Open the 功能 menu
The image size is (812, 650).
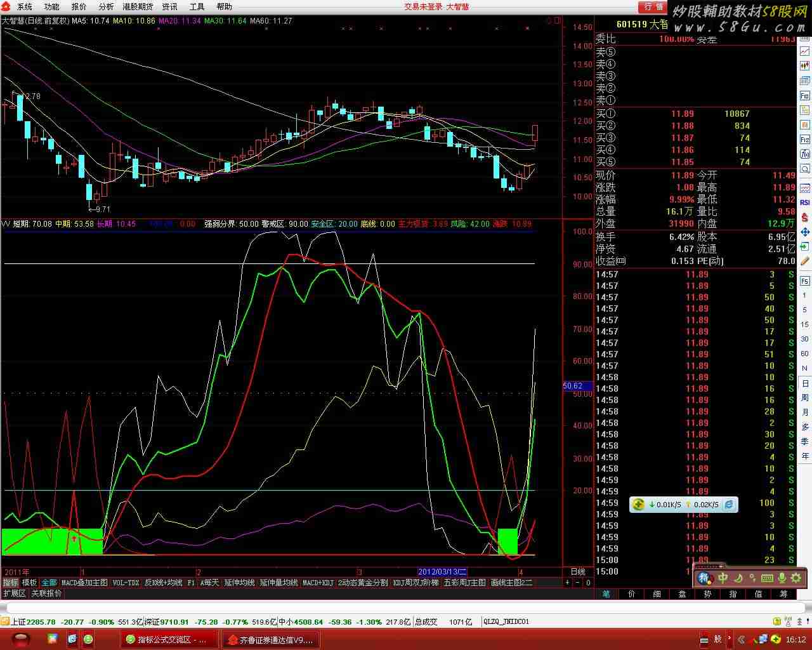click(x=51, y=6)
